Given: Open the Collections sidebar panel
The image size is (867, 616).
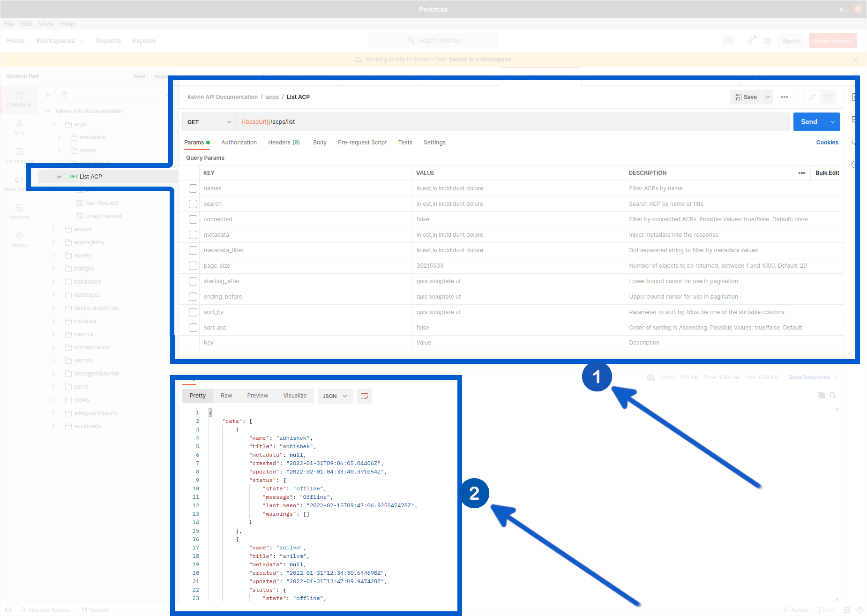Looking at the screenshot, I should 19,99.
